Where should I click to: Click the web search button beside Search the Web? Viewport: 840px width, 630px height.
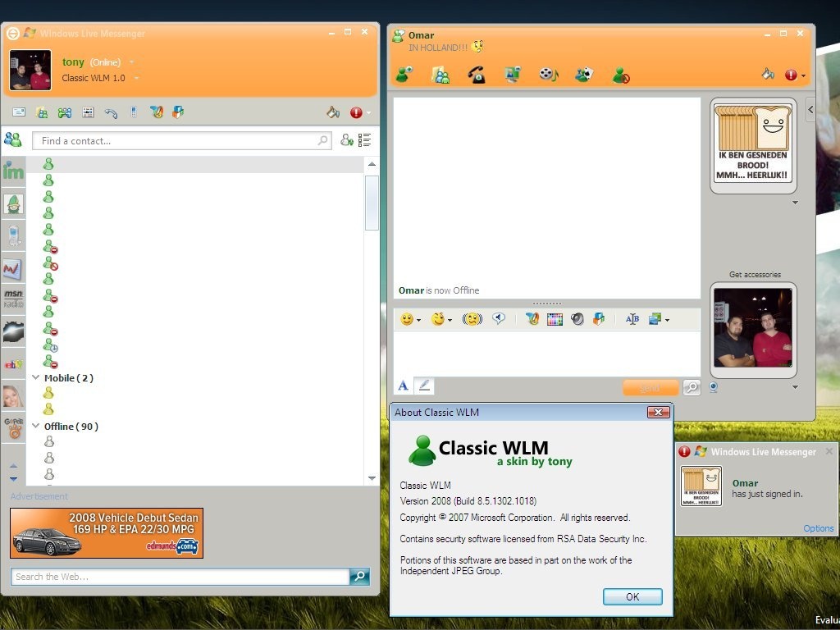point(359,577)
